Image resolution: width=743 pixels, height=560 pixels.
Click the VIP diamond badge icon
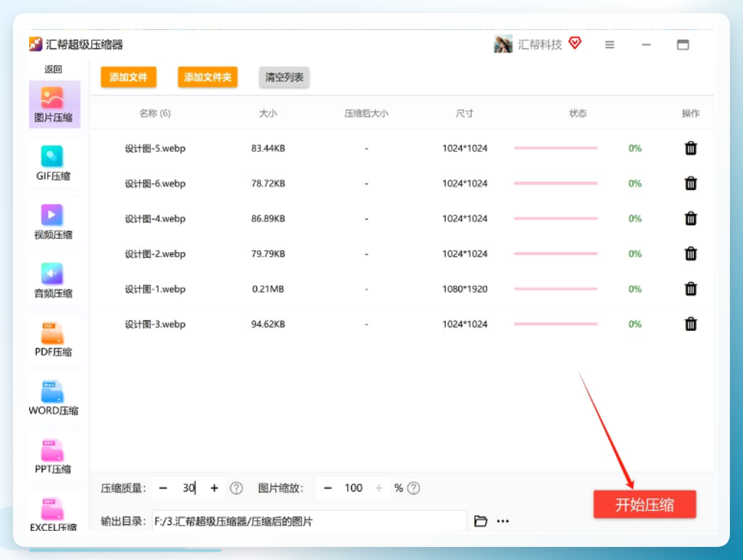pyautogui.click(x=574, y=43)
